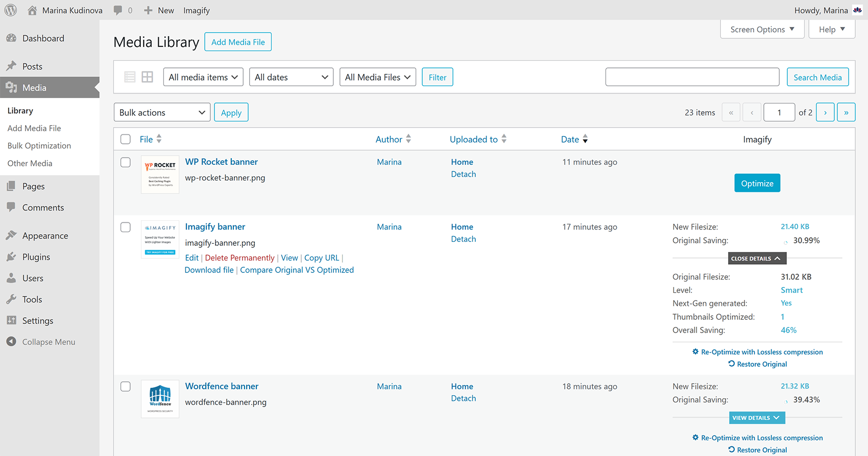Check the Wordfence banner row checkbox
This screenshot has width=868, height=456.
tap(126, 386)
